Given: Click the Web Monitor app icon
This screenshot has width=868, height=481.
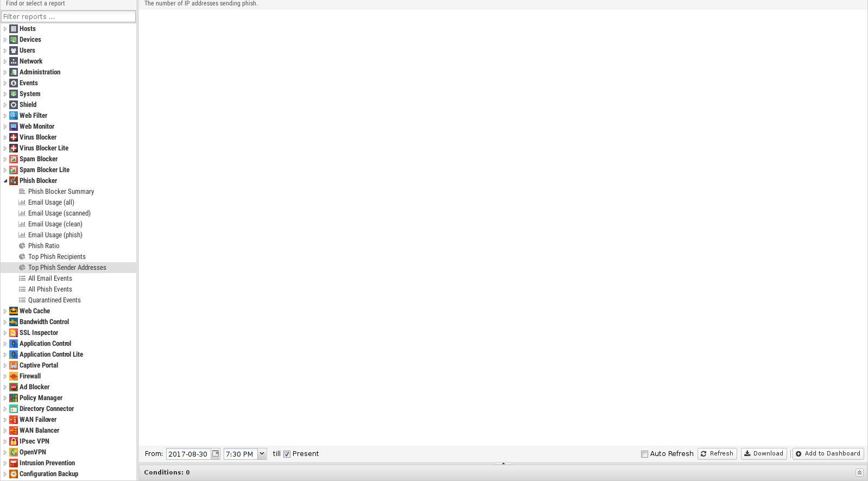Looking at the screenshot, I should coord(14,126).
